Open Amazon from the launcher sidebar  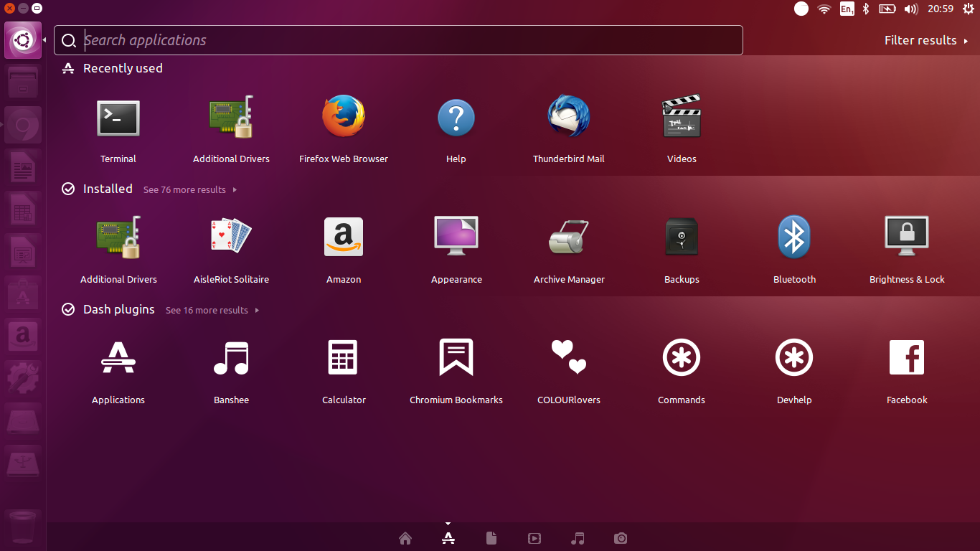(23, 336)
